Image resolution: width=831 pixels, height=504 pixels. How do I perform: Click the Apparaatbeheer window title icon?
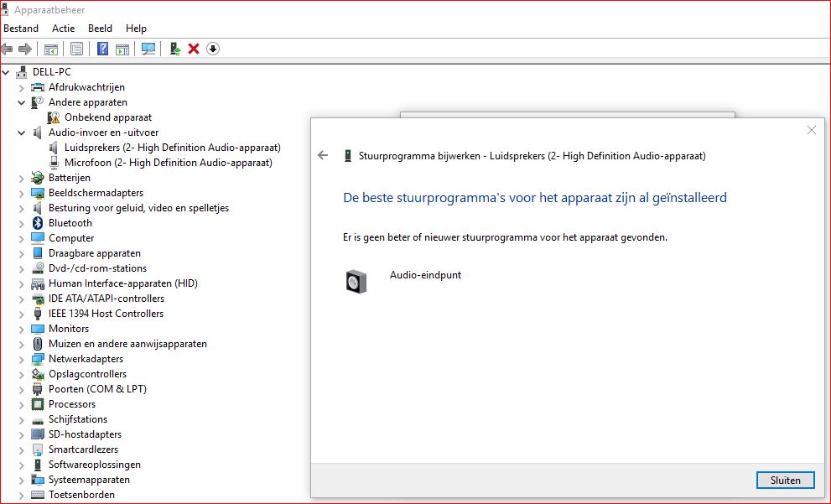pos(4,9)
